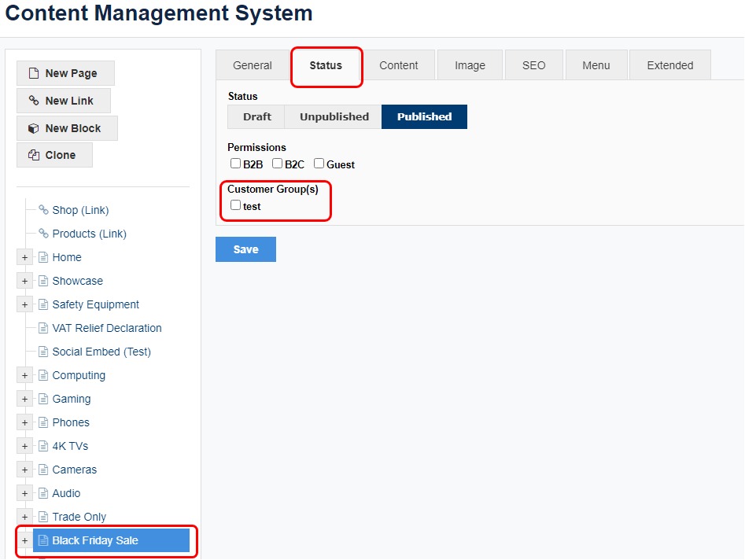Click the page icon next to Showcase
The width and height of the screenshot is (745, 560).
(44, 281)
